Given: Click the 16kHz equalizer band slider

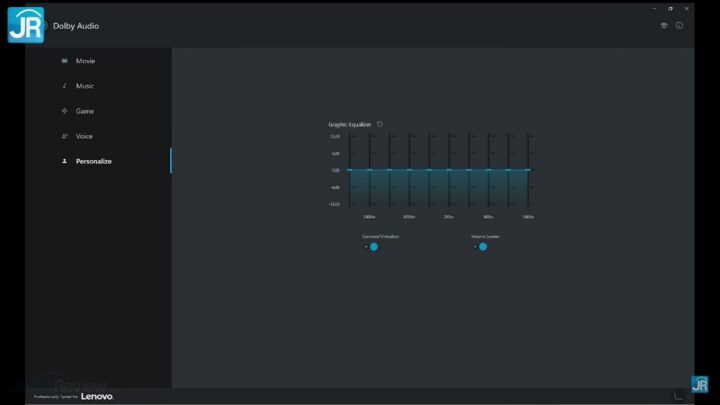Looking at the screenshot, I should pyautogui.click(x=528, y=170).
